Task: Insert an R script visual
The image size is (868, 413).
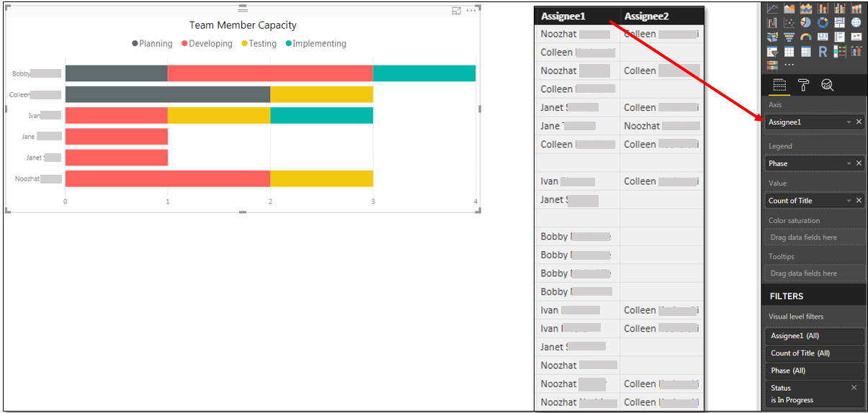Action: pos(823,51)
